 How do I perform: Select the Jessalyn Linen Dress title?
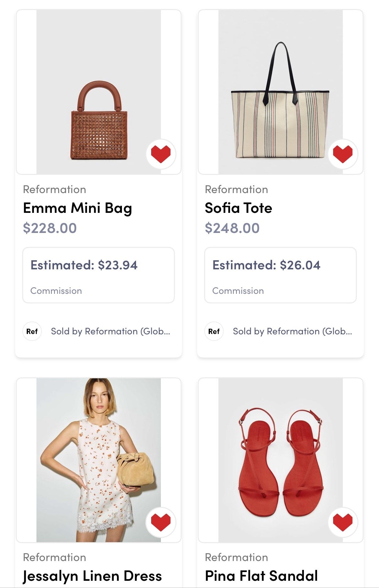(92, 576)
